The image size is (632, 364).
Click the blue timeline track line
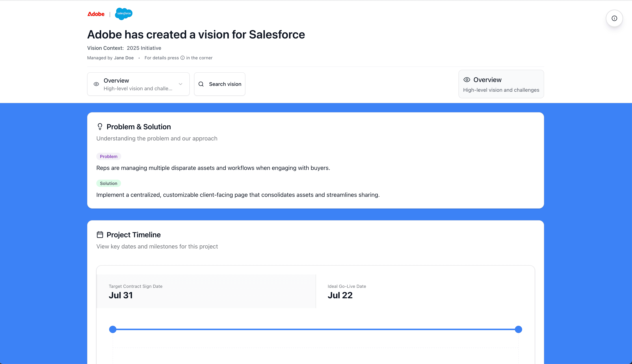pyautogui.click(x=316, y=329)
